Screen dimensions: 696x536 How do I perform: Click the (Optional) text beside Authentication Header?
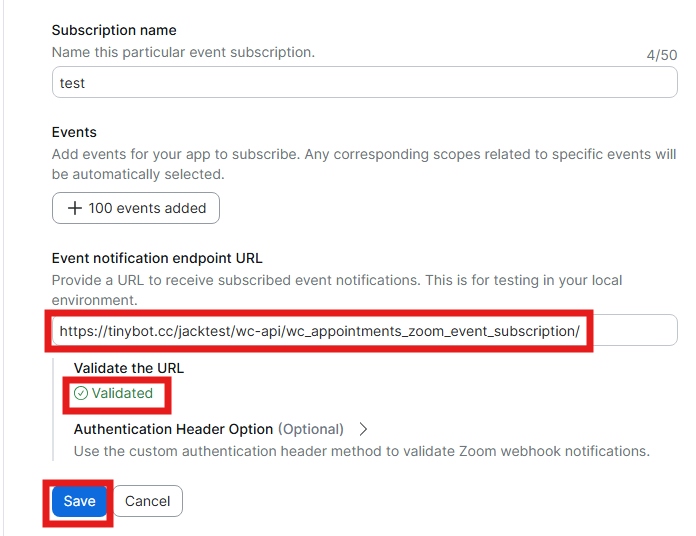point(311,429)
